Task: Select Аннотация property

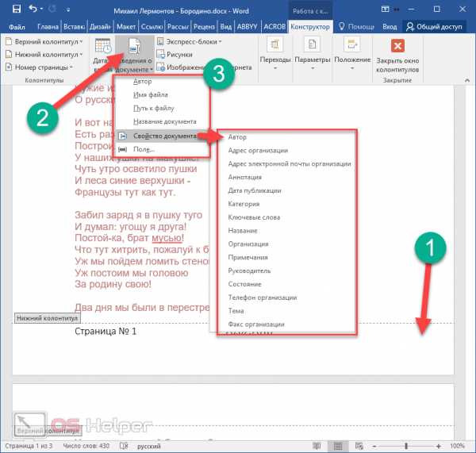Action: coord(244,177)
